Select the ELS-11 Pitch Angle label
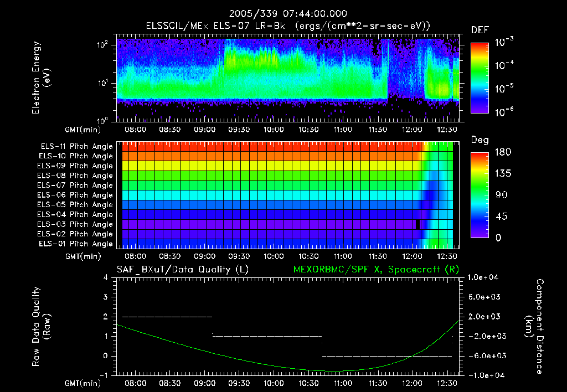This screenshot has height=392, width=567. pyautogui.click(x=76, y=147)
